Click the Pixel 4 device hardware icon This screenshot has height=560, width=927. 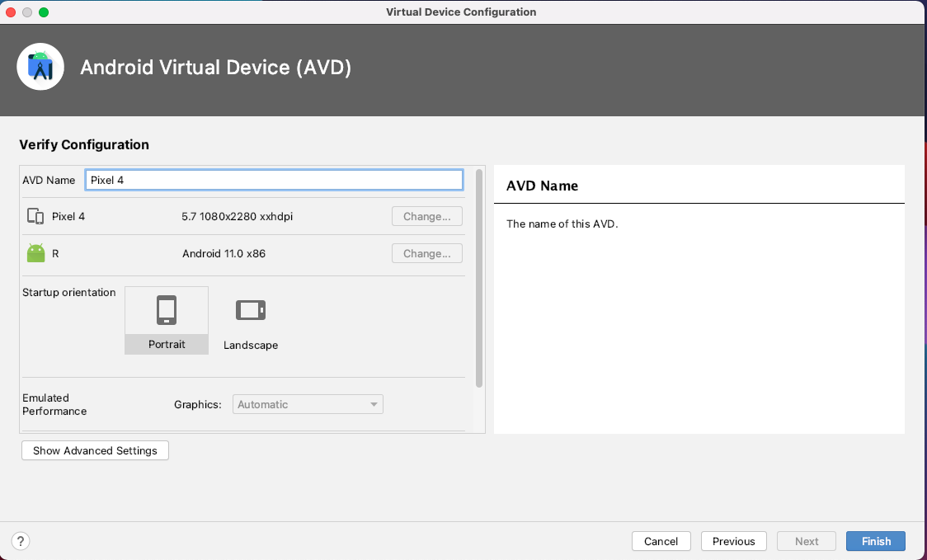point(35,216)
